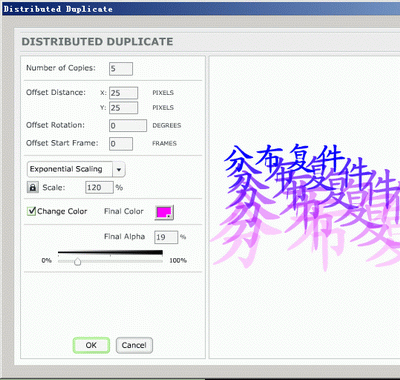This screenshot has width=400, height=380.
Task: Uncheck the Change Color checkbox
Action: coord(32,211)
